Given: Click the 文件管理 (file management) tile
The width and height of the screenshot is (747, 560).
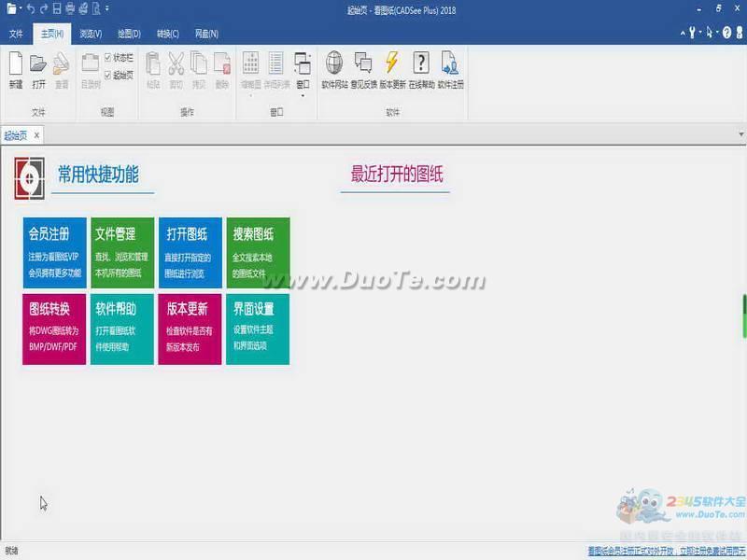Looking at the screenshot, I should (122, 253).
